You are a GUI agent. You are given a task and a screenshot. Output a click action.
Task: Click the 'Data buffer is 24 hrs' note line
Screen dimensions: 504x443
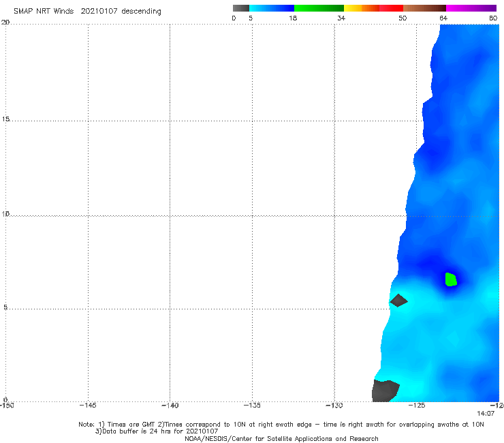coord(157,431)
